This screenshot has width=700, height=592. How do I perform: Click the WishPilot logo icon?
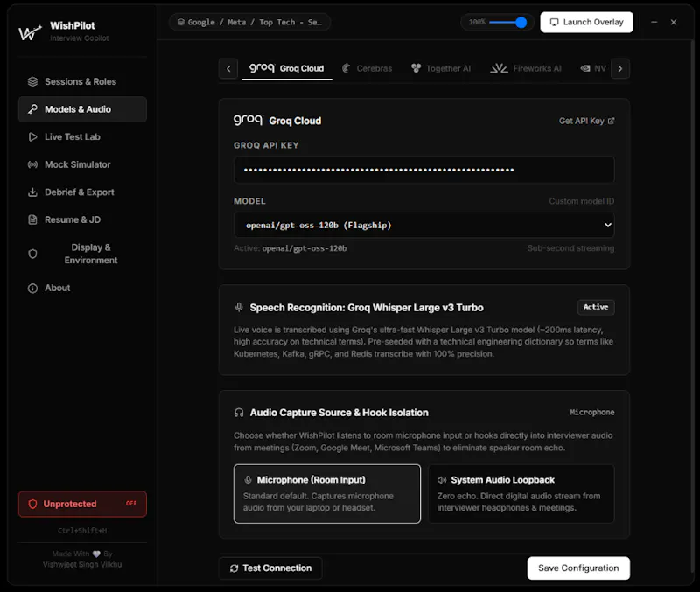30,32
